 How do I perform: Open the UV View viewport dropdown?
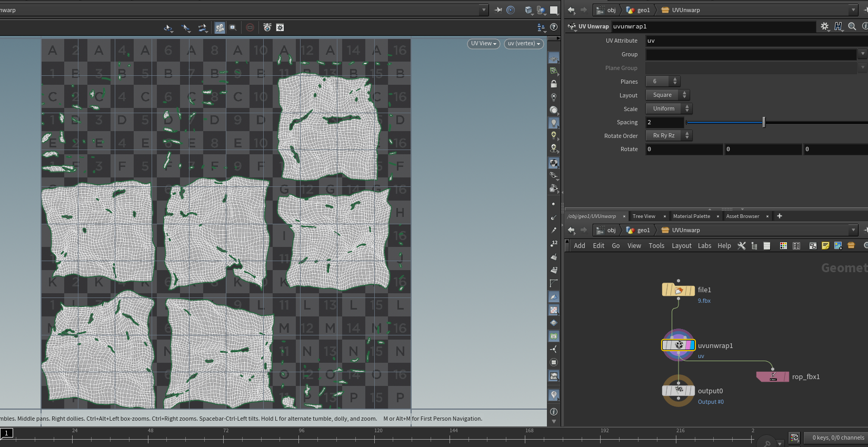(483, 44)
